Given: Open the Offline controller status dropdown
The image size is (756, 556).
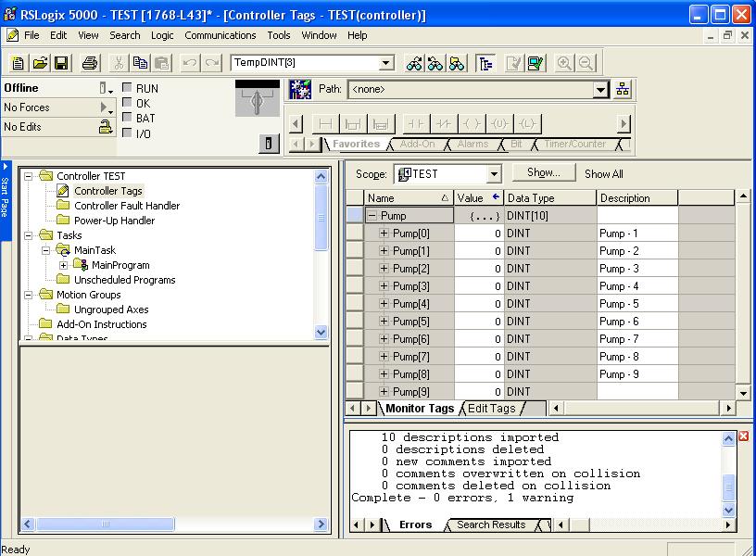Looking at the screenshot, I should point(106,88).
